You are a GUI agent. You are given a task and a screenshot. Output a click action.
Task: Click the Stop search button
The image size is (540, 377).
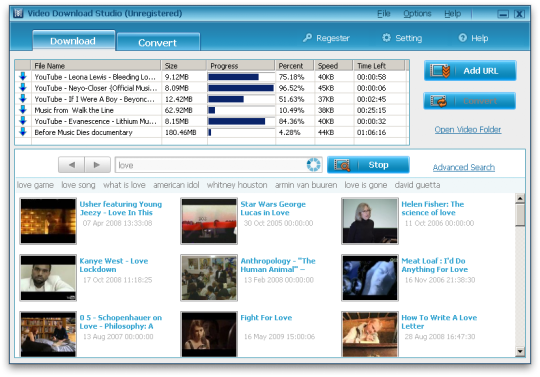(368, 165)
